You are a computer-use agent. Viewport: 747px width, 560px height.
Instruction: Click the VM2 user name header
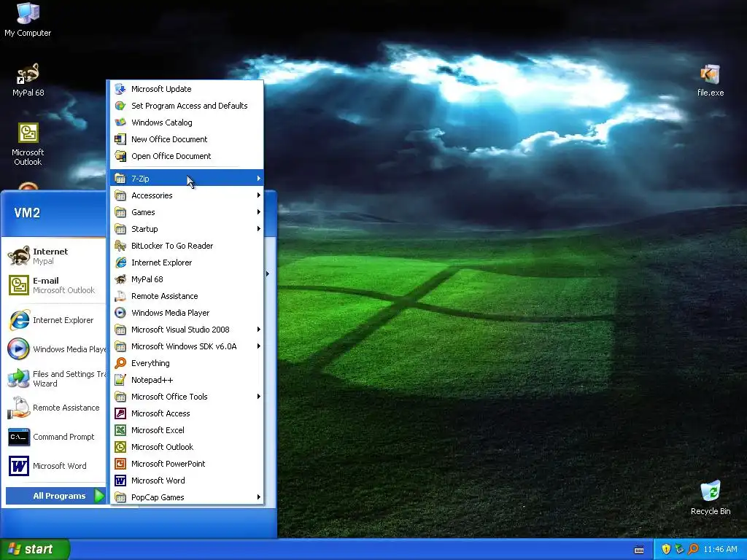27,213
